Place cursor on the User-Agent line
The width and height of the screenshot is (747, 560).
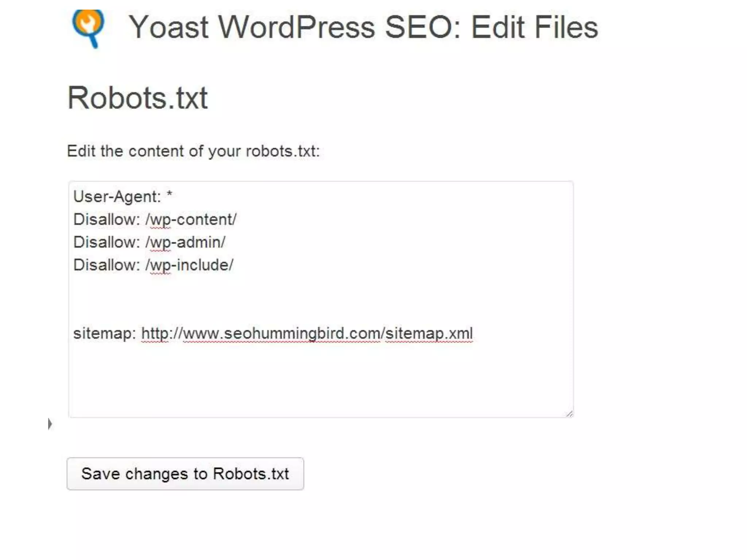(x=123, y=197)
